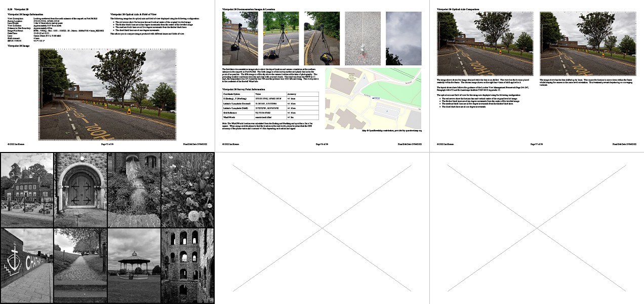
Task: Select the first tripod documentation photo
Action: 240,39
